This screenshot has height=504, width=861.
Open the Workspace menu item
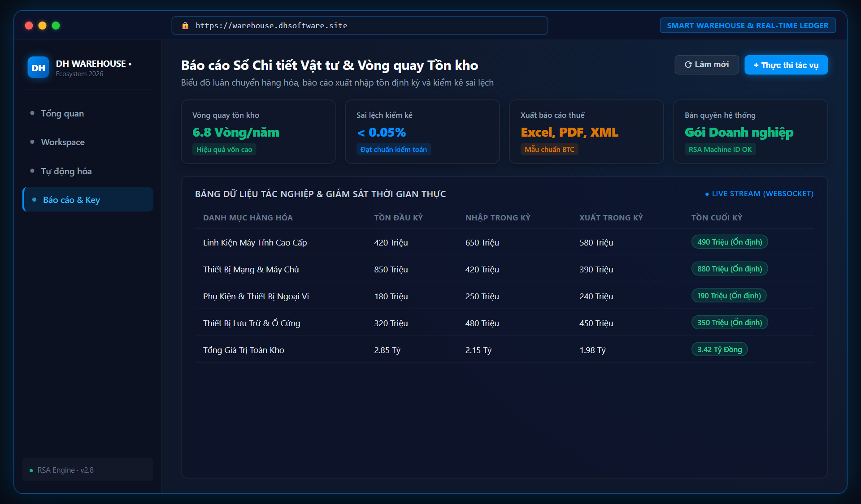(x=88, y=142)
